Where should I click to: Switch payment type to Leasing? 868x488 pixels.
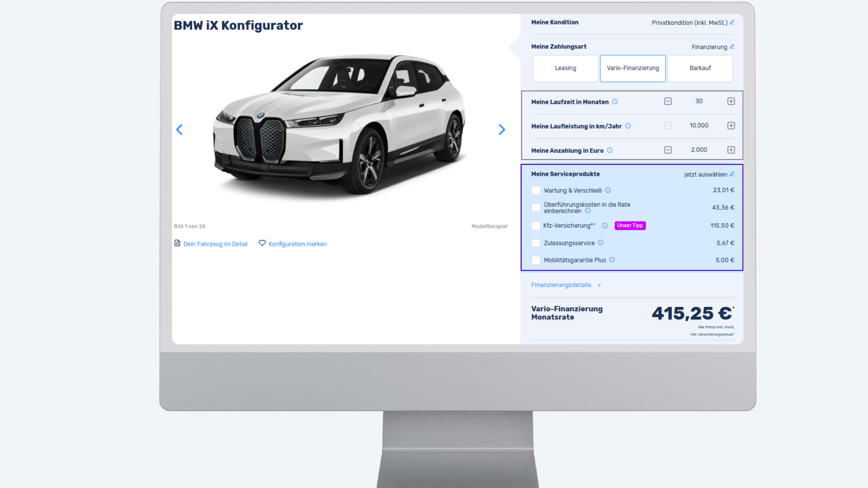click(x=566, y=68)
